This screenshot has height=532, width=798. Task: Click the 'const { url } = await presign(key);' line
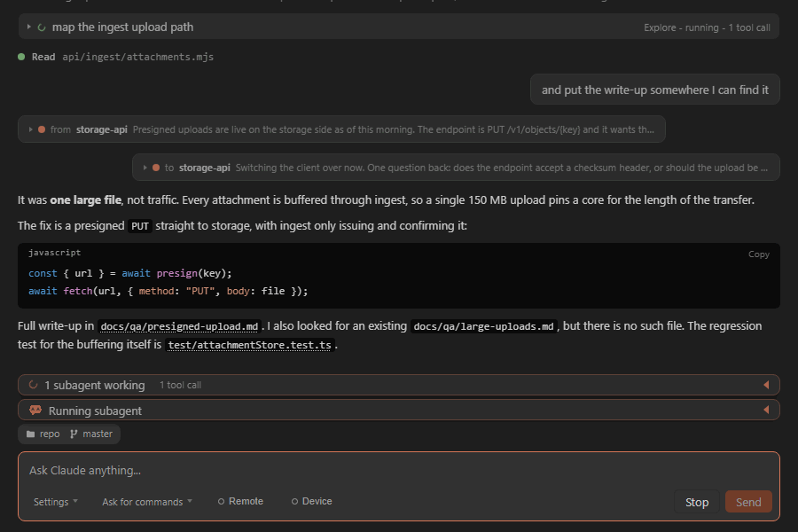coord(129,273)
